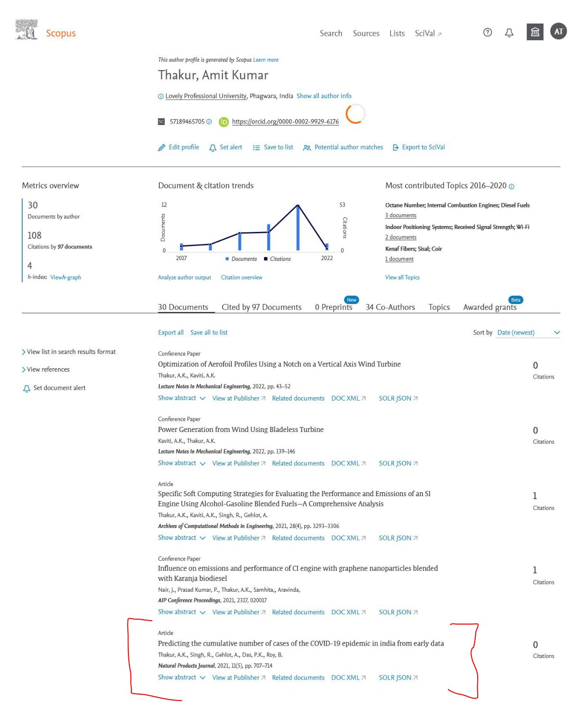Open 2 documents under Indoor Positioning topic

coord(401,237)
